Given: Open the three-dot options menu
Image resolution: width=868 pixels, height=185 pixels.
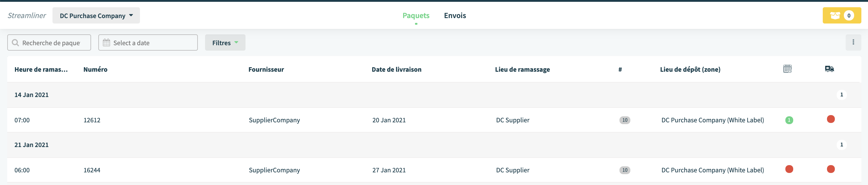Looking at the screenshot, I should (853, 42).
